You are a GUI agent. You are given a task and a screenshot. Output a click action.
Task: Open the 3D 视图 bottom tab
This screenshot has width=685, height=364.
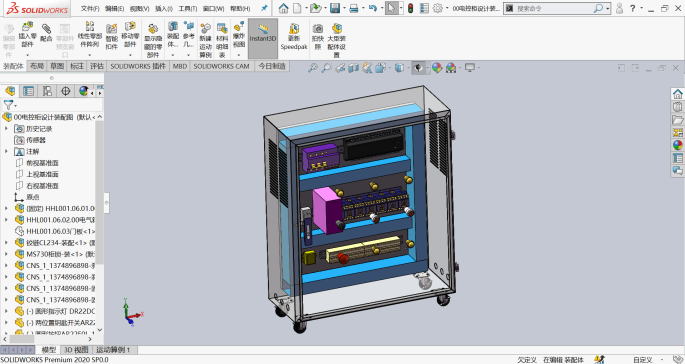point(76,350)
